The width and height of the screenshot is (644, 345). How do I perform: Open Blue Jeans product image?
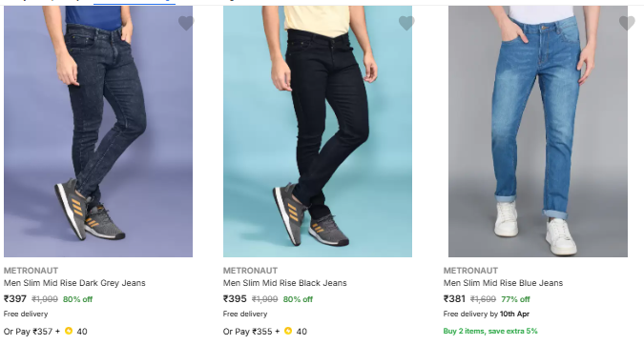(538, 132)
